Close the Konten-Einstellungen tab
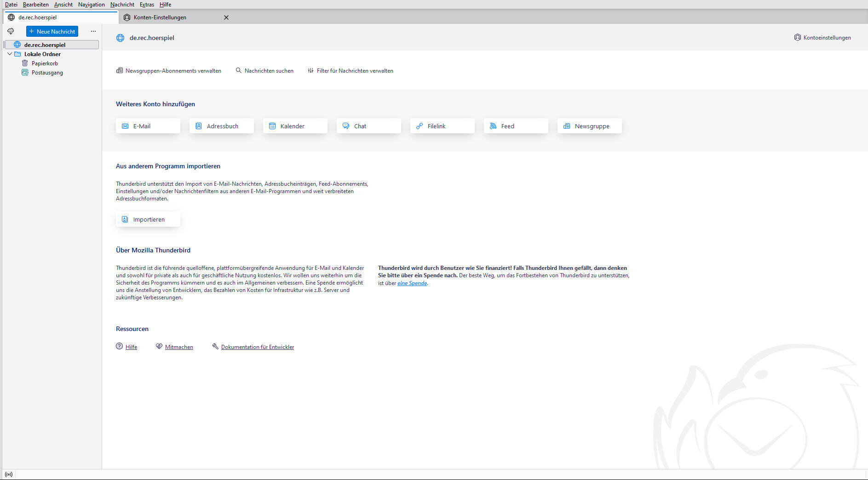 pyautogui.click(x=226, y=17)
